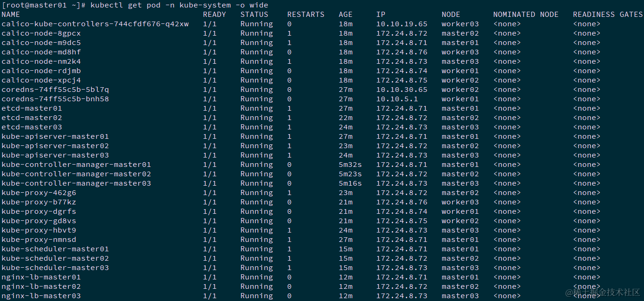
Task: Click node master03 in kube-apiserver-master03 row
Action: click(460, 155)
